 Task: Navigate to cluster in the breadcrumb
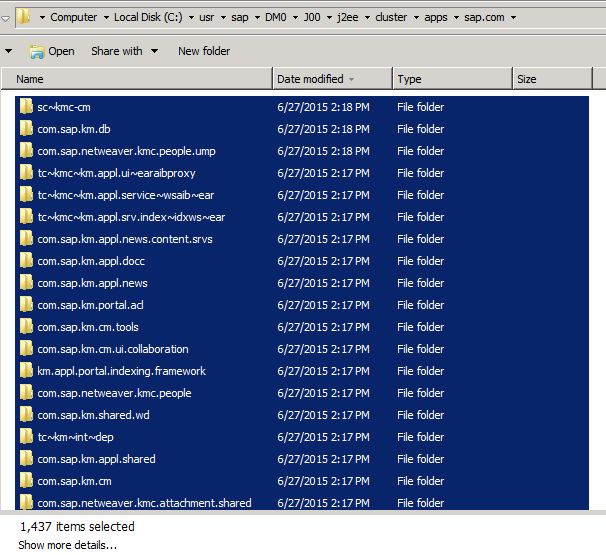click(x=391, y=17)
